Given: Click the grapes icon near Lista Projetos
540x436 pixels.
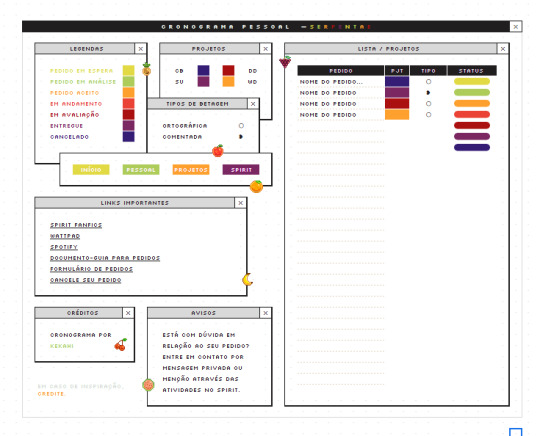Looking at the screenshot, I should (285, 61).
